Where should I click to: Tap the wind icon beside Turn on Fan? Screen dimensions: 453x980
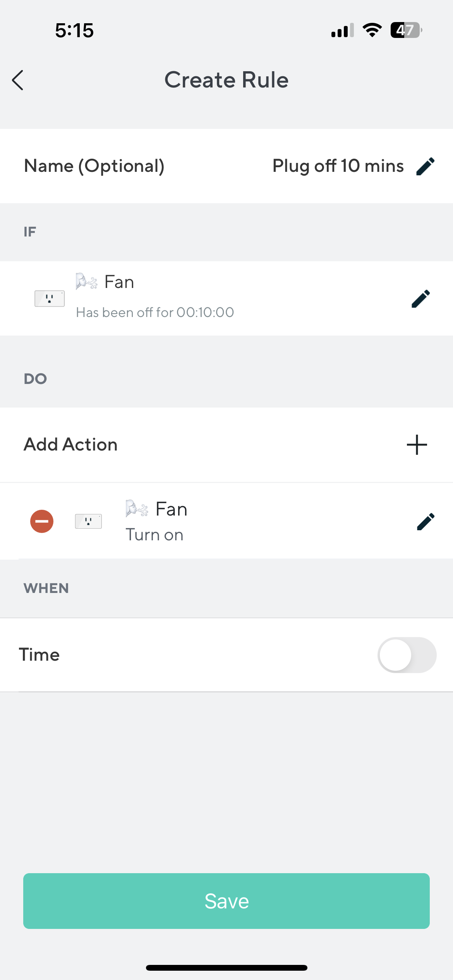(x=137, y=509)
